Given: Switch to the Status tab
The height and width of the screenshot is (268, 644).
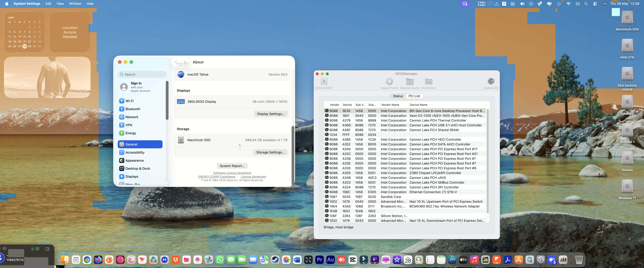Looking at the screenshot, I should tap(398, 96).
